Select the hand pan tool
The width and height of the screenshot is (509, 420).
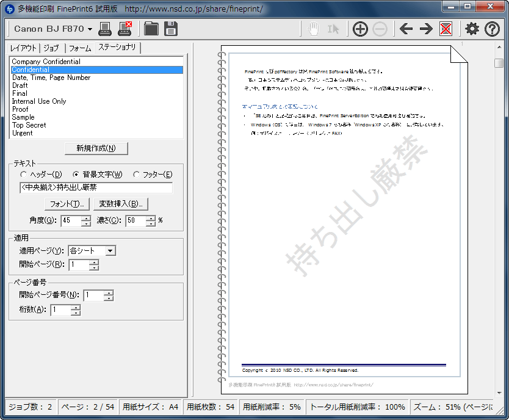(x=313, y=29)
